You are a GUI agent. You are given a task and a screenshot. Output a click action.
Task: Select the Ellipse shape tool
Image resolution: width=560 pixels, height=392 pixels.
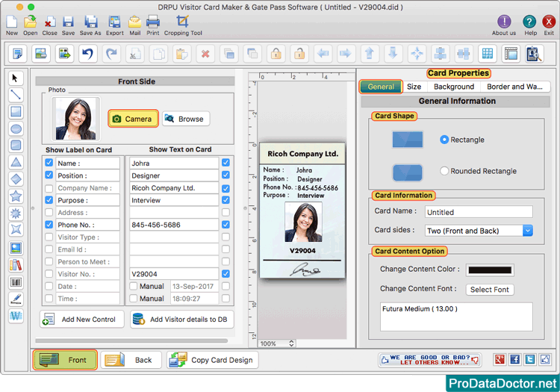point(16,128)
